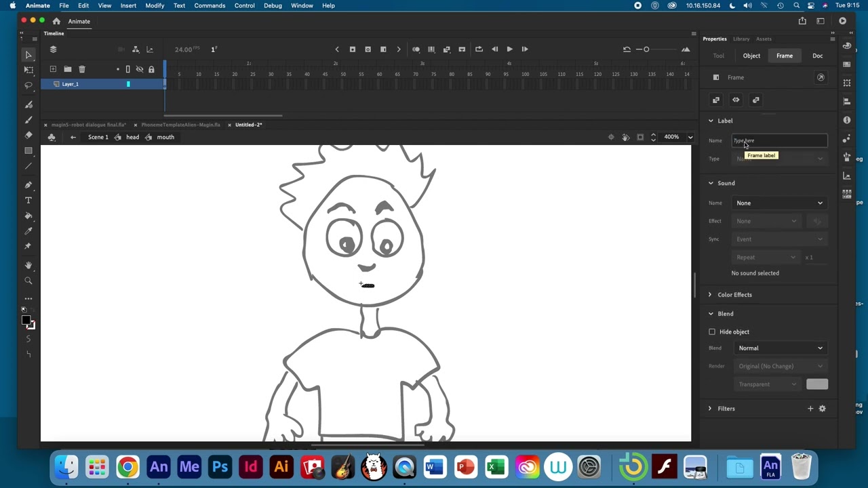Screen dimensions: 868x488
Task: Switch to the Assets panel tab
Action: pyautogui.click(x=764, y=39)
